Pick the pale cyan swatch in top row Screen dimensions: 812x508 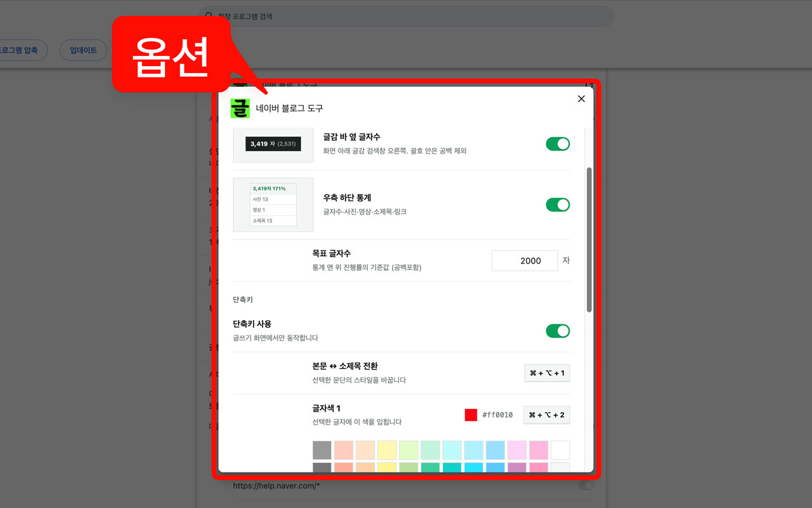click(x=452, y=450)
